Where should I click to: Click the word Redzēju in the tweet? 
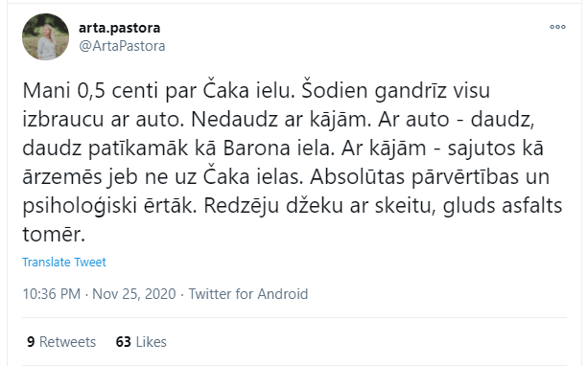[241, 206]
